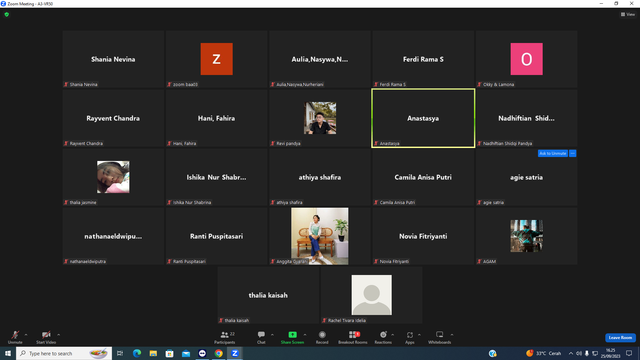The width and height of the screenshot is (640, 360).
Task: Click the pink O avatar of Okky & Lamona
Action: pyautogui.click(x=527, y=59)
